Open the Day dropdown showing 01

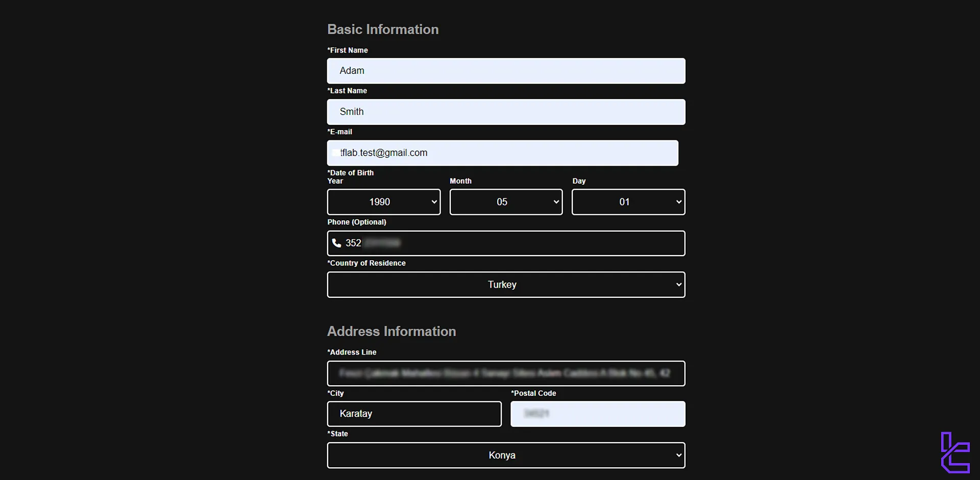[x=628, y=202]
